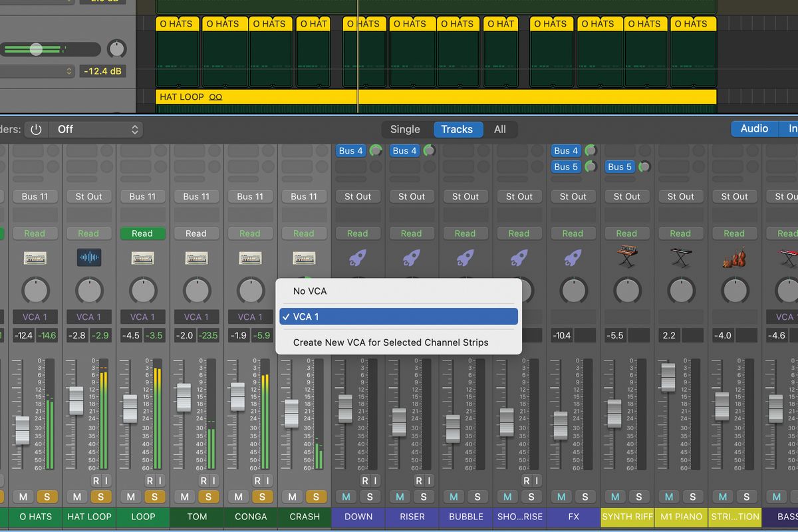798x532 pixels.
Task: Open the sliders Off dropdown
Action: pos(97,130)
